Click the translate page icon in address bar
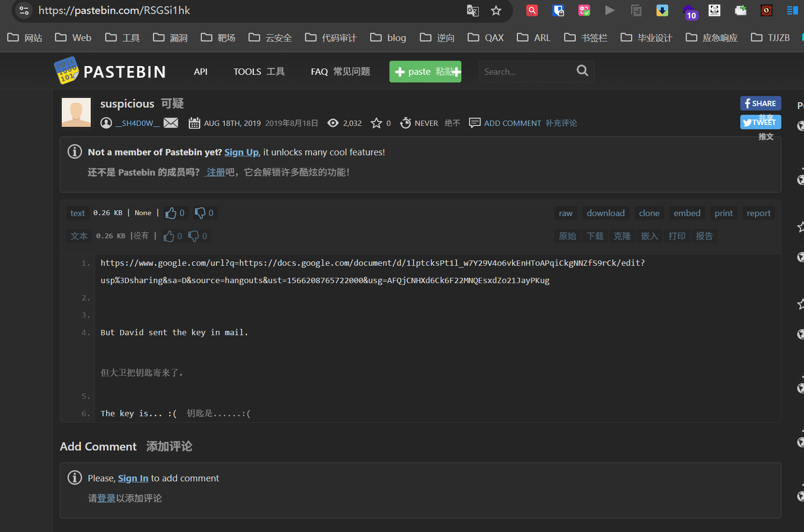 (472, 11)
